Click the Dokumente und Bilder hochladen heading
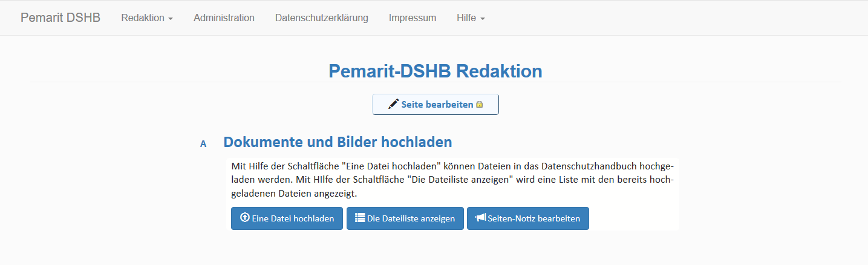Image resolution: width=868 pixels, height=265 pixels. 338,142
